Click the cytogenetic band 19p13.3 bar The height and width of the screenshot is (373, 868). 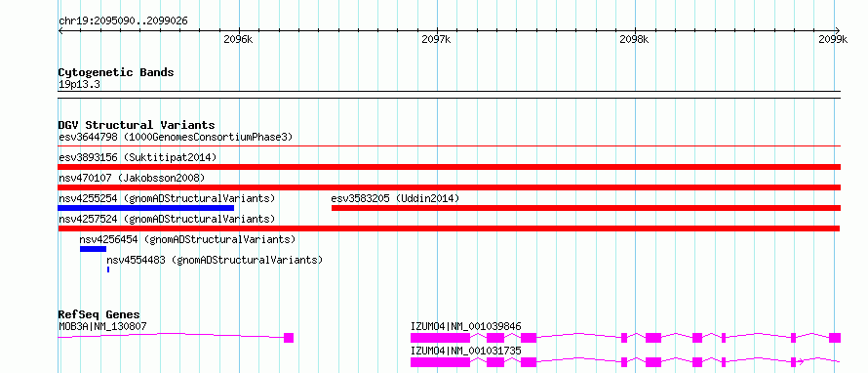pyautogui.click(x=449, y=95)
